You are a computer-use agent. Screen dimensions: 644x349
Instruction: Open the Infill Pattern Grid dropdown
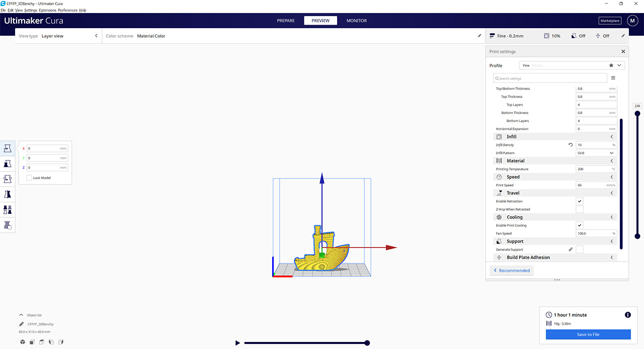pyautogui.click(x=596, y=153)
